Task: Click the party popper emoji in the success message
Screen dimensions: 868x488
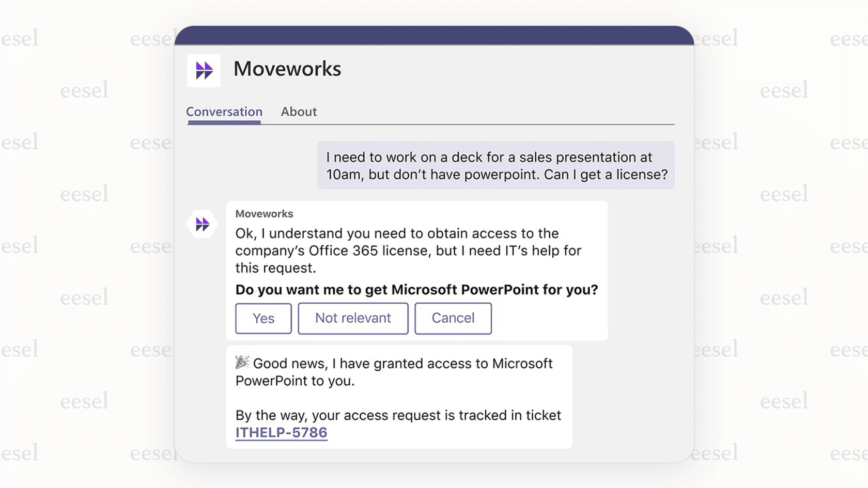Action: click(x=242, y=363)
